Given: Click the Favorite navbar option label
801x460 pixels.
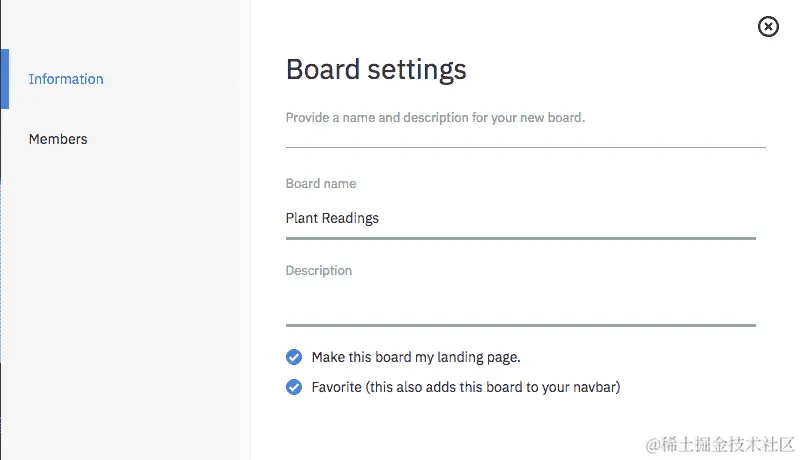Looking at the screenshot, I should click(x=466, y=387).
